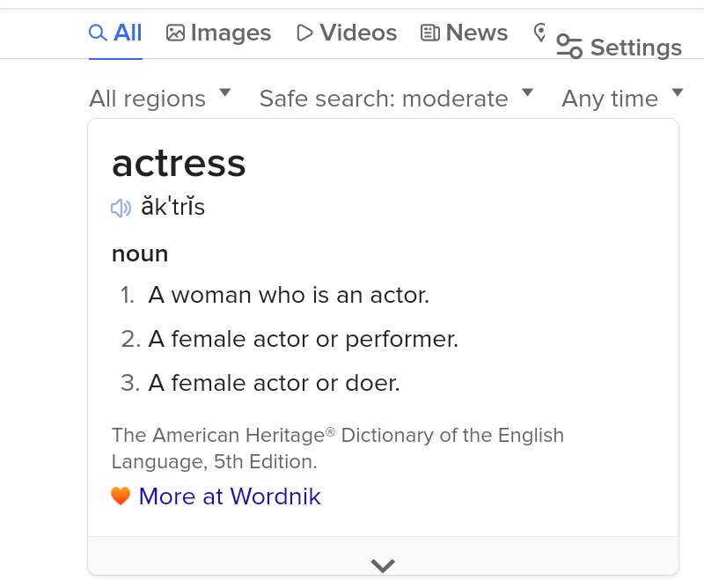The height and width of the screenshot is (588, 704).
Task: Click the map pin icon in the tab bar
Action: [540, 33]
